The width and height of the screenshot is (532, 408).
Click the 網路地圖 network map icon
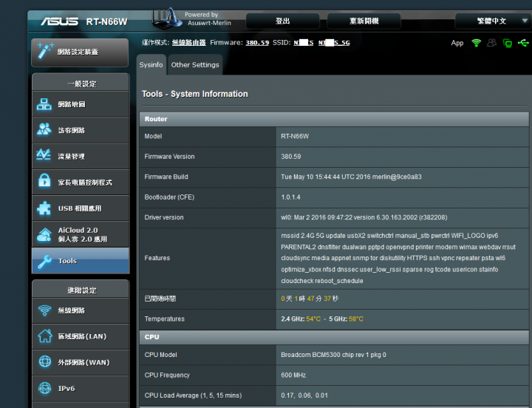pos(44,104)
